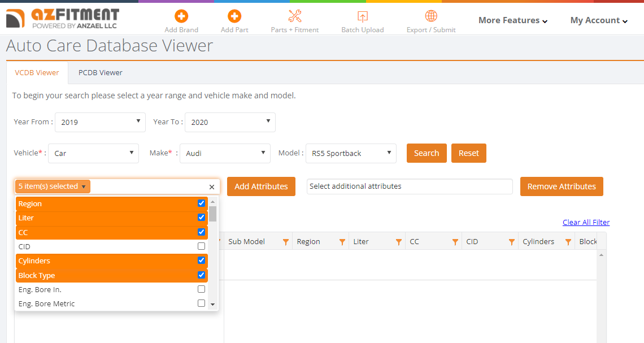Click the attribute list scroll down arrow
Viewport: 644px width, 343px height.
[x=213, y=305]
